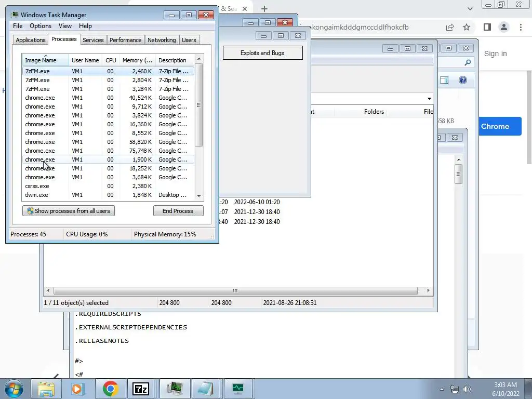The height and width of the screenshot is (399, 532).
Task: Open the Notepad taskbar icon
Action: point(206,389)
